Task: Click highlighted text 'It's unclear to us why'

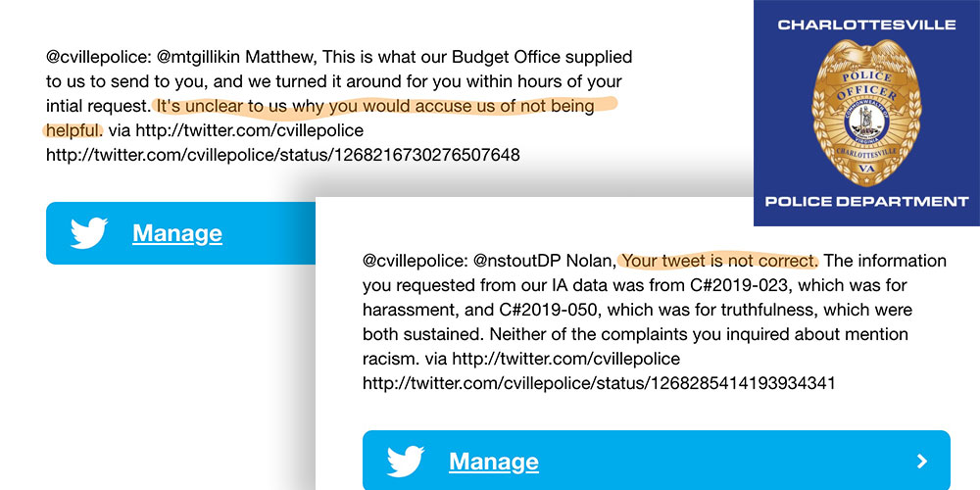Action: [240, 106]
